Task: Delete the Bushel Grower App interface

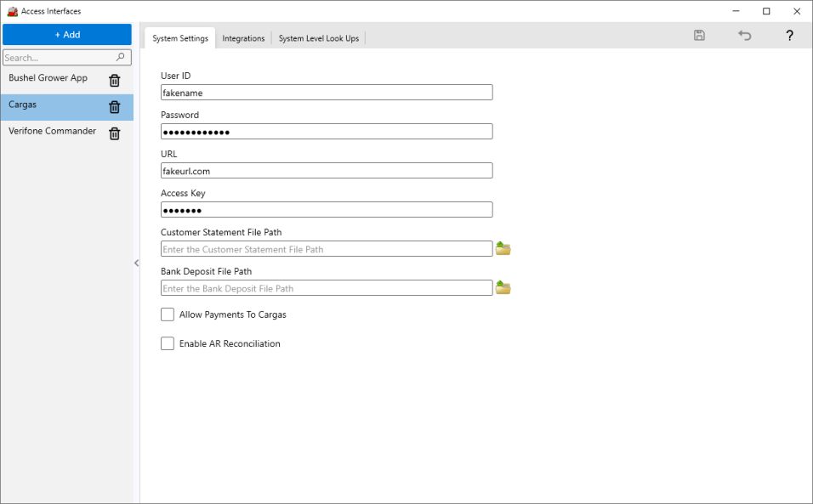Action: (x=115, y=81)
